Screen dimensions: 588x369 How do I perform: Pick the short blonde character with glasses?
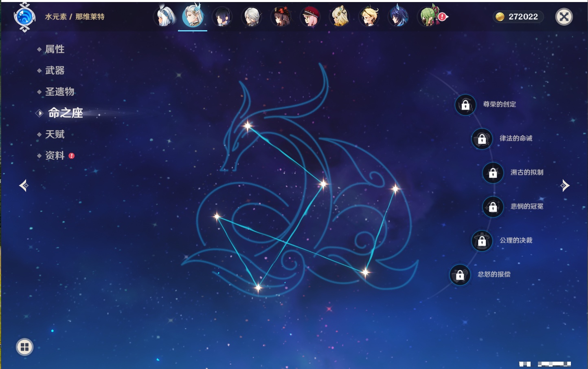coord(369,17)
